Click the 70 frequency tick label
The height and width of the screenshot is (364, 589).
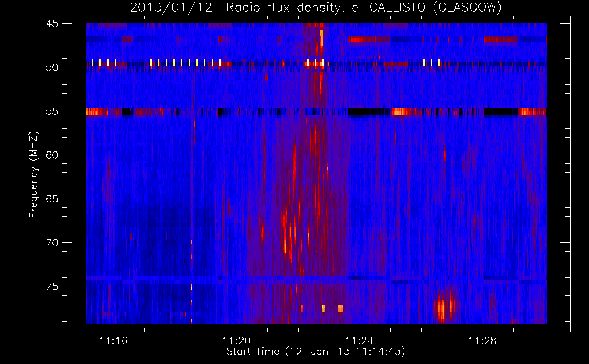[52, 243]
